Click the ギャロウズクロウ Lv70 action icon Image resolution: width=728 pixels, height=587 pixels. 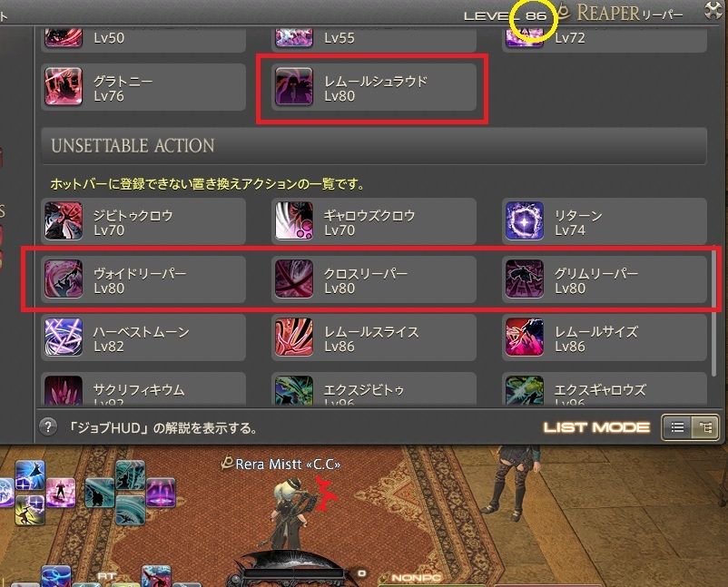pyautogui.click(x=294, y=220)
